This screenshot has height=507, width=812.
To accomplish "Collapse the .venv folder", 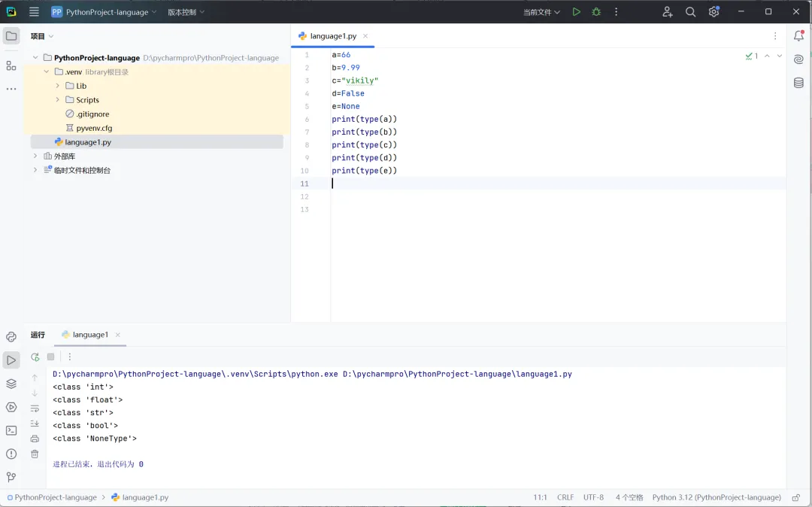I will [47, 71].
